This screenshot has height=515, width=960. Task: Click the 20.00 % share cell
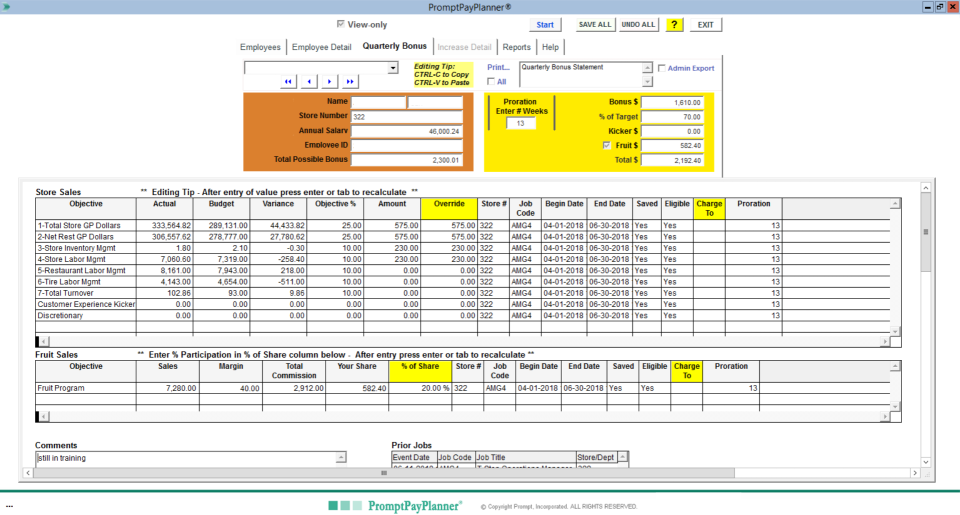(420, 388)
